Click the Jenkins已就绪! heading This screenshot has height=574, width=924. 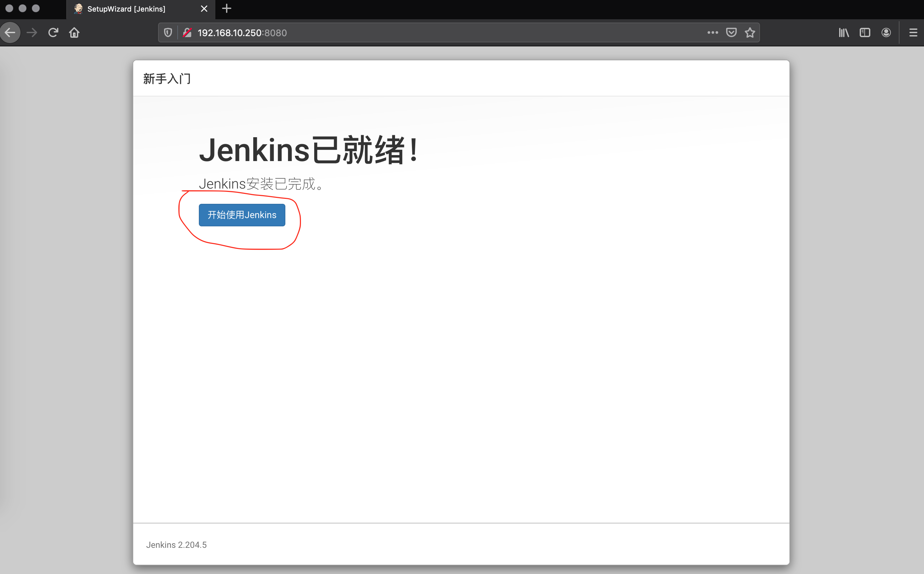(309, 150)
